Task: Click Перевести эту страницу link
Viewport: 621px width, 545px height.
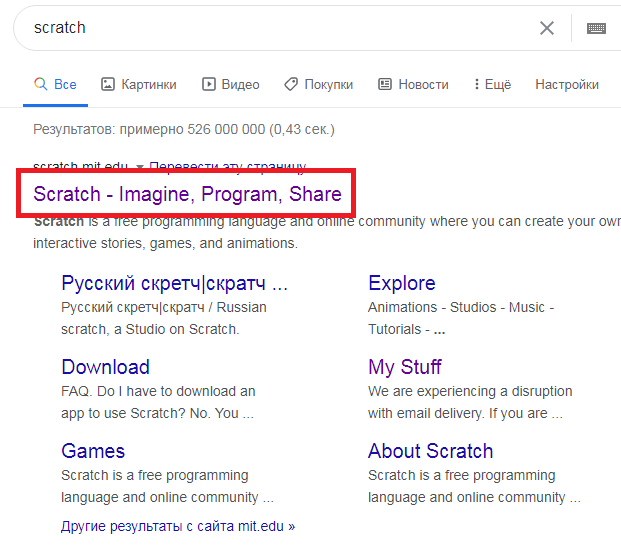Action: coord(228,166)
